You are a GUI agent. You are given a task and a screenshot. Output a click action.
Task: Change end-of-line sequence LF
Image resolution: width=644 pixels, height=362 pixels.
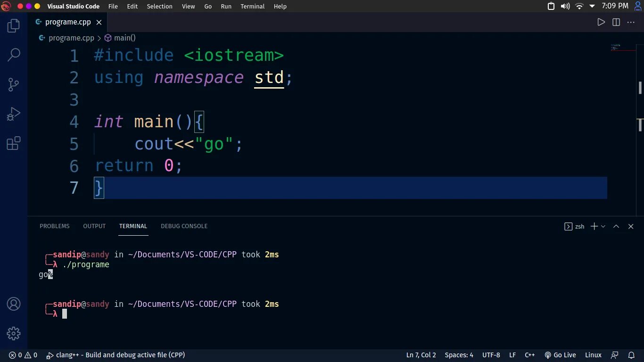(512, 355)
